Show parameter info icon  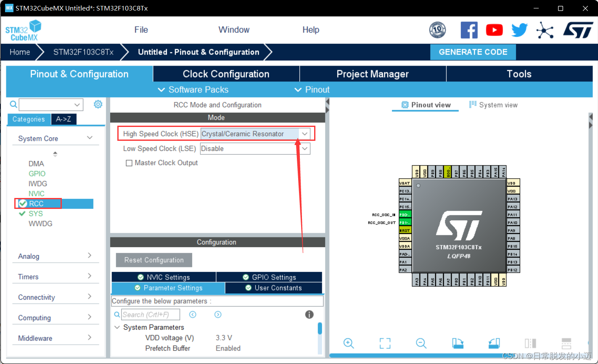(x=309, y=314)
